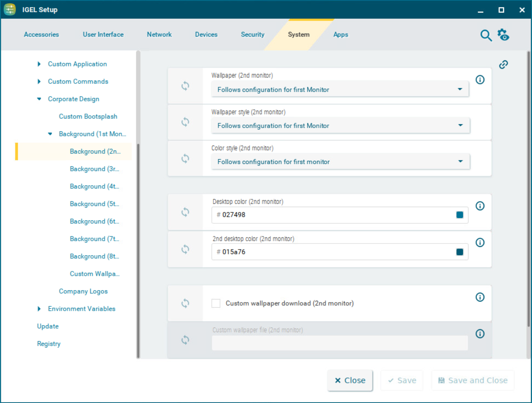
Task: Click reset icon next to Desktop color
Action: coord(185,212)
